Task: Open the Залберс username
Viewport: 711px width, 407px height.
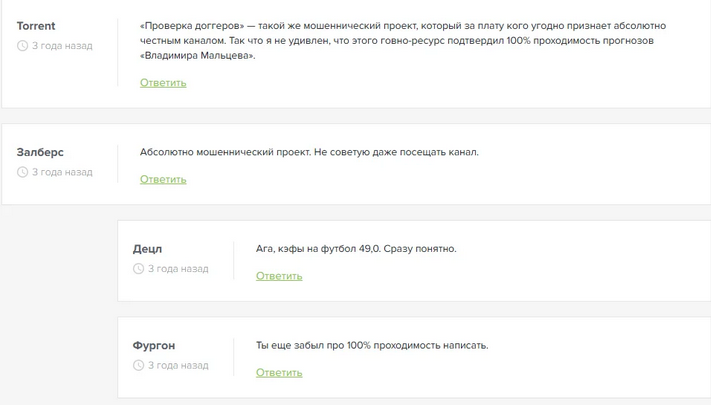Action: [x=40, y=152]
